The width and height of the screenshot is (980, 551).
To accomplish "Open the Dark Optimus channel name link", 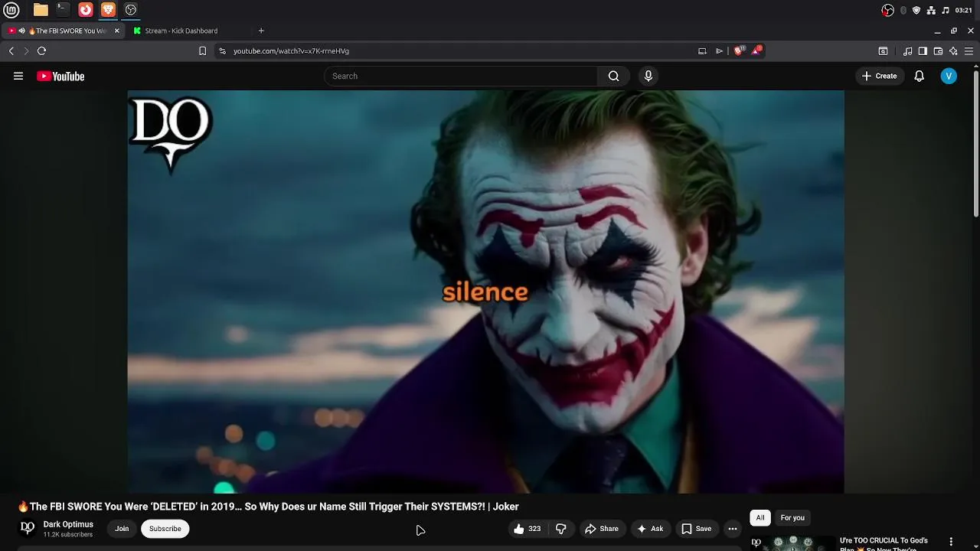I will click(x=68, y=524).
